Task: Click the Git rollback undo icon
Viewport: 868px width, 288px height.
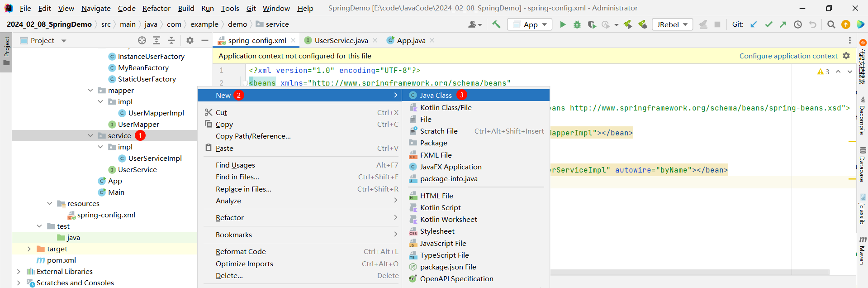Action: coord(813,24)
